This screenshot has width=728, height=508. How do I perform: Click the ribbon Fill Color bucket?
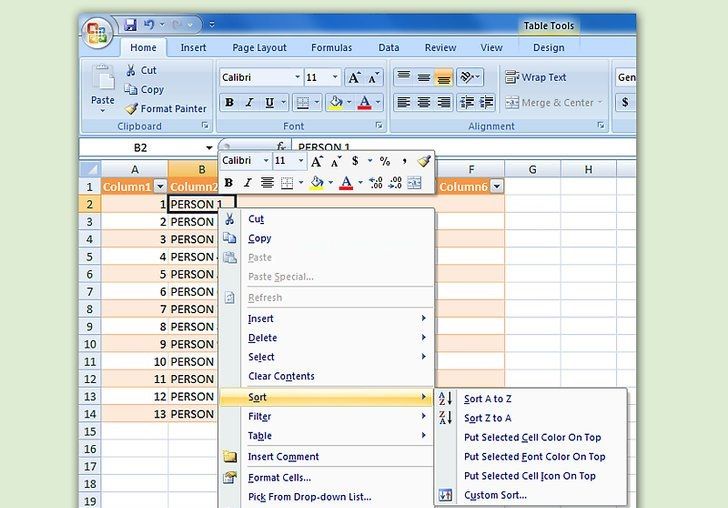tap(336, 102)
